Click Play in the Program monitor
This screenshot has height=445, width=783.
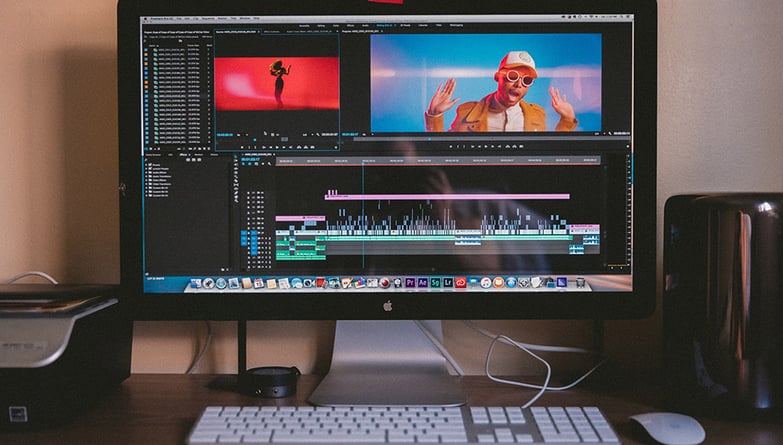(x=486, y=146)
